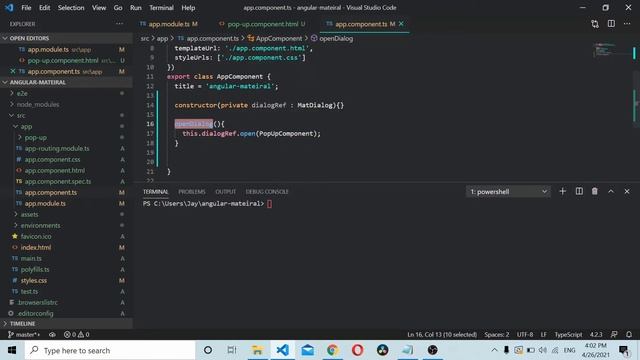
Task: Click the Visual Studio Code taskbar icon
Action: pos(282,350)
